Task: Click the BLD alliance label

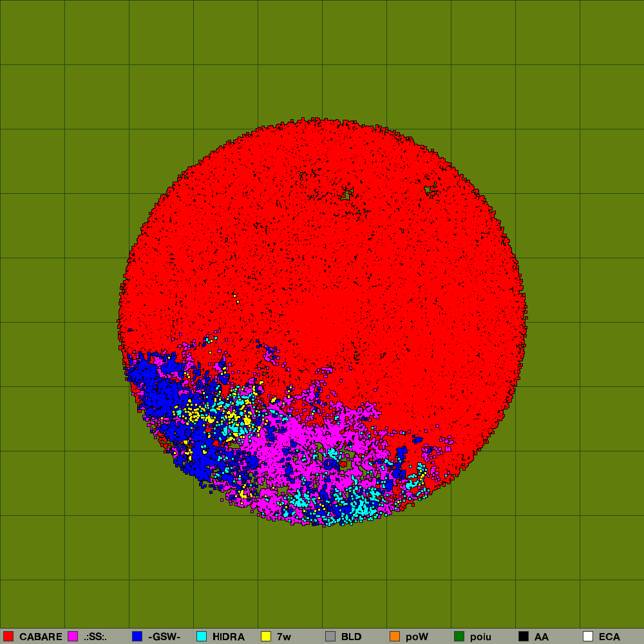Action: coord(351,637)
